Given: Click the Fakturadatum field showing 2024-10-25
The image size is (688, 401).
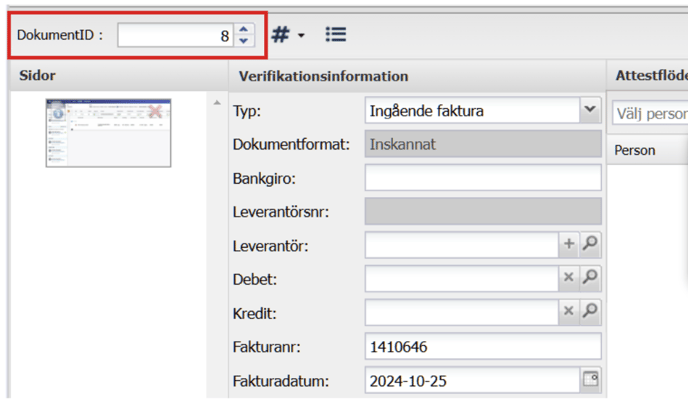Looking at the screenshot, I should pyautogui.click(x=472, y=380).
